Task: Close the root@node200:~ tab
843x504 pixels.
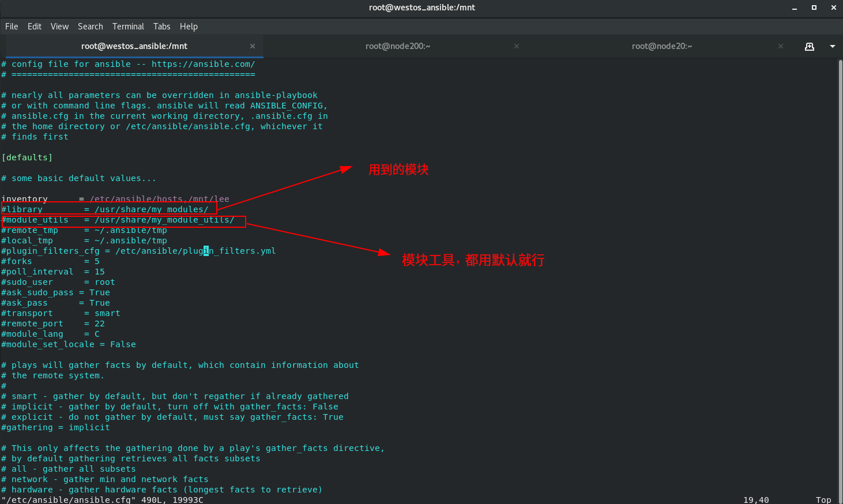Action: (517, 46)
